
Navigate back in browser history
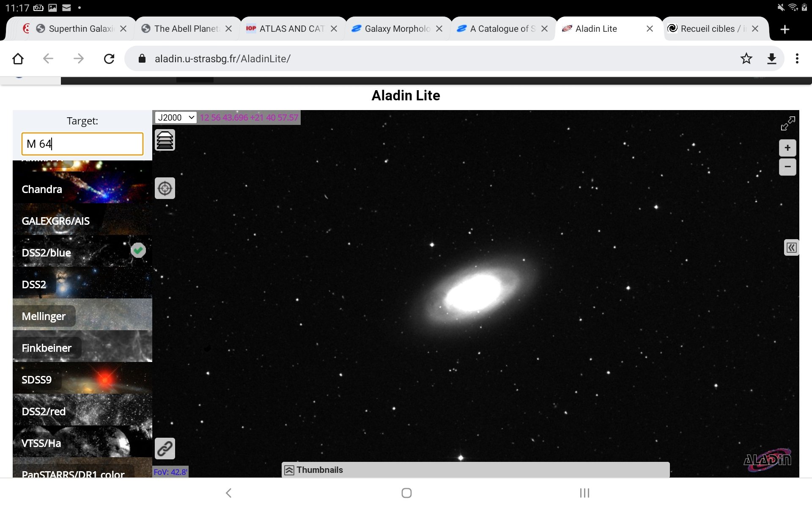click(48, 58)
